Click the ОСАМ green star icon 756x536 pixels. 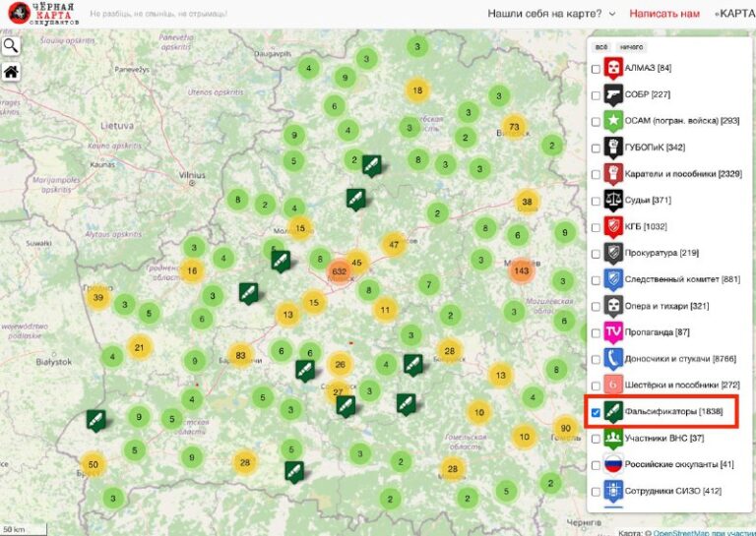pyautogui.click(x=613, y=121)
